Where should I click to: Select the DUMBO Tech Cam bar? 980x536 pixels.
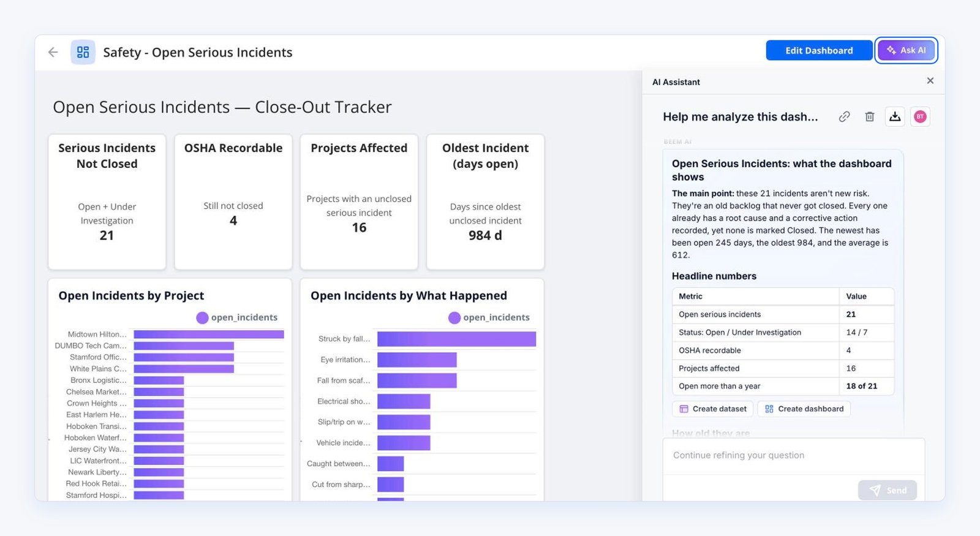(184, 345)
